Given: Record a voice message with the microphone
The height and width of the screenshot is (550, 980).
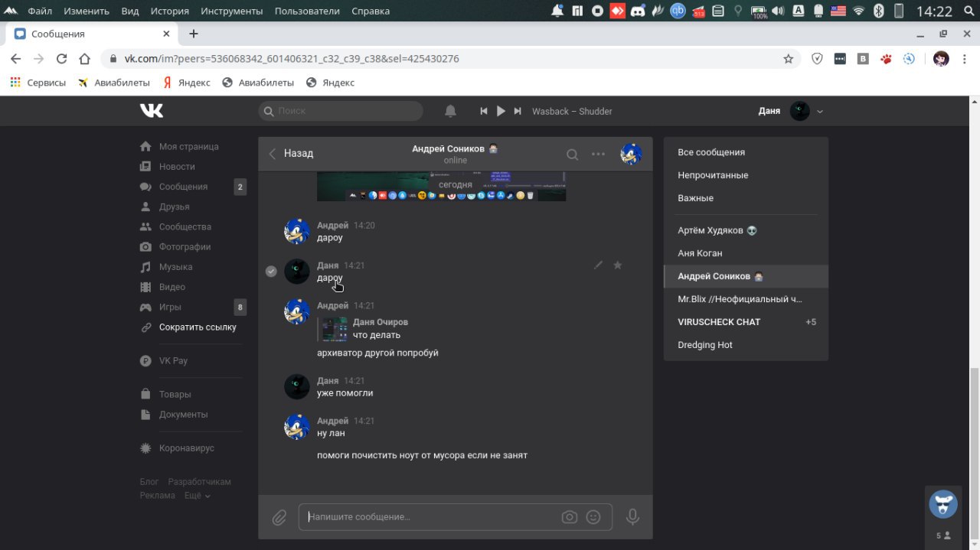Looking at the screenshot, I should pos(632,517).
